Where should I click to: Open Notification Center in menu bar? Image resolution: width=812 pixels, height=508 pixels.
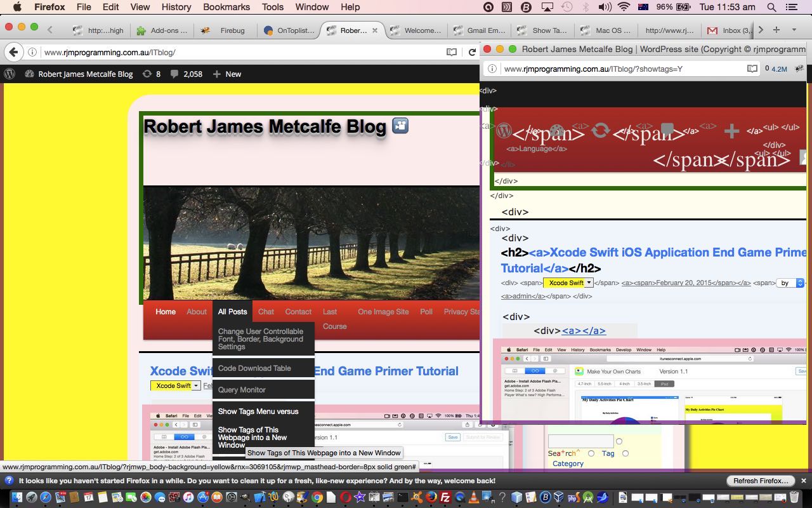792,7
